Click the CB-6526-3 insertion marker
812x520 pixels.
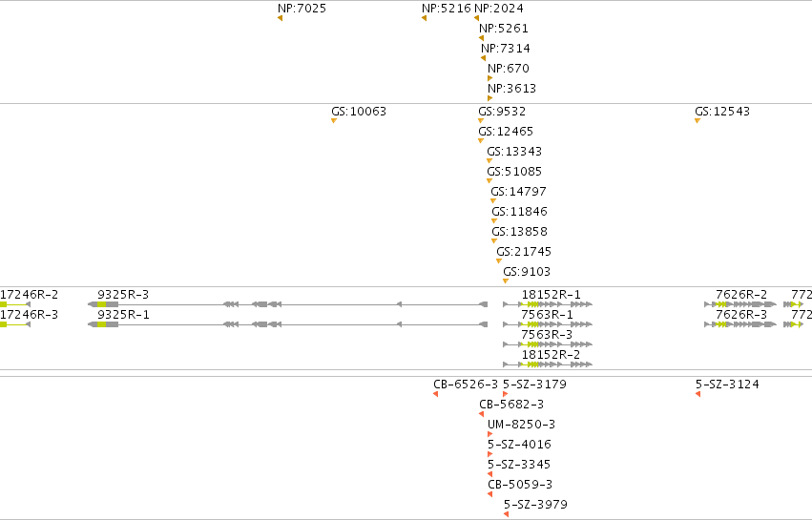point(435,394)
